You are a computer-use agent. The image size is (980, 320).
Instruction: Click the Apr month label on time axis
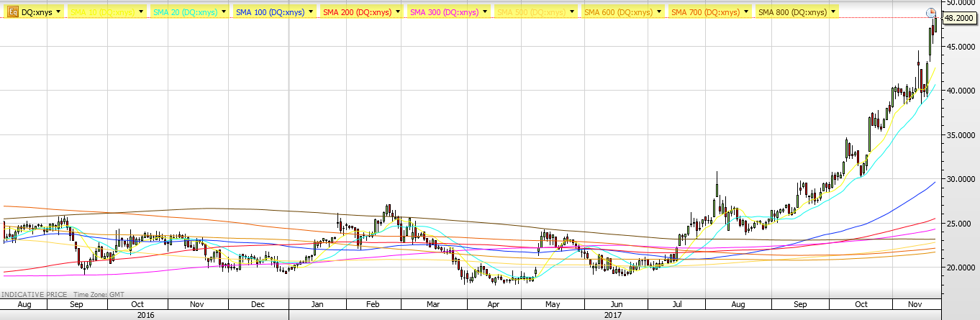(x=493, y=304)
